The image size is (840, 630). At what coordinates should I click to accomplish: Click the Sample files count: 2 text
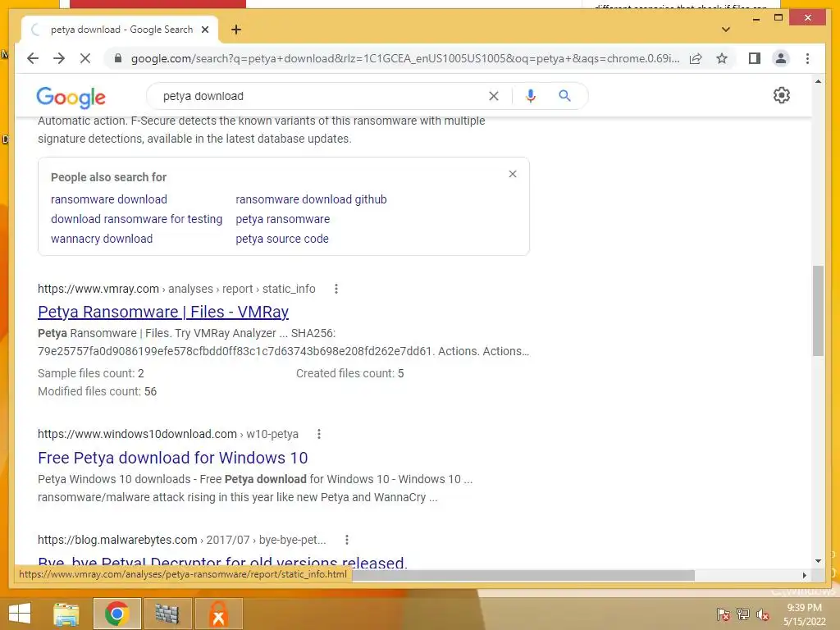(x=90, y=373)
